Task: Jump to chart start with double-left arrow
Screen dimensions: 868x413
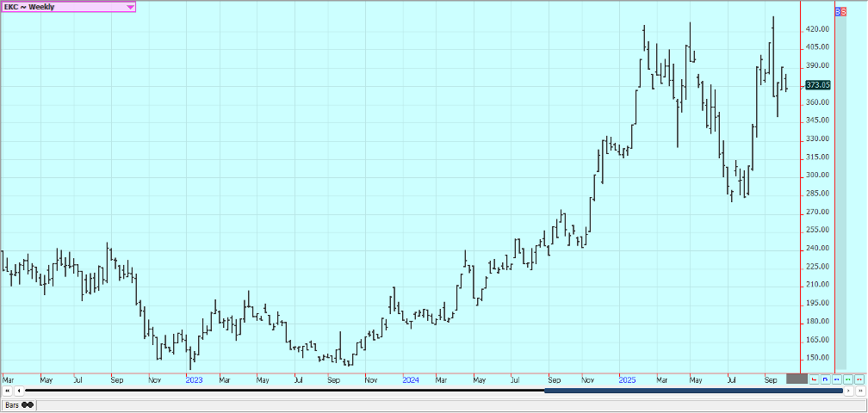Action: click(7, 391)
